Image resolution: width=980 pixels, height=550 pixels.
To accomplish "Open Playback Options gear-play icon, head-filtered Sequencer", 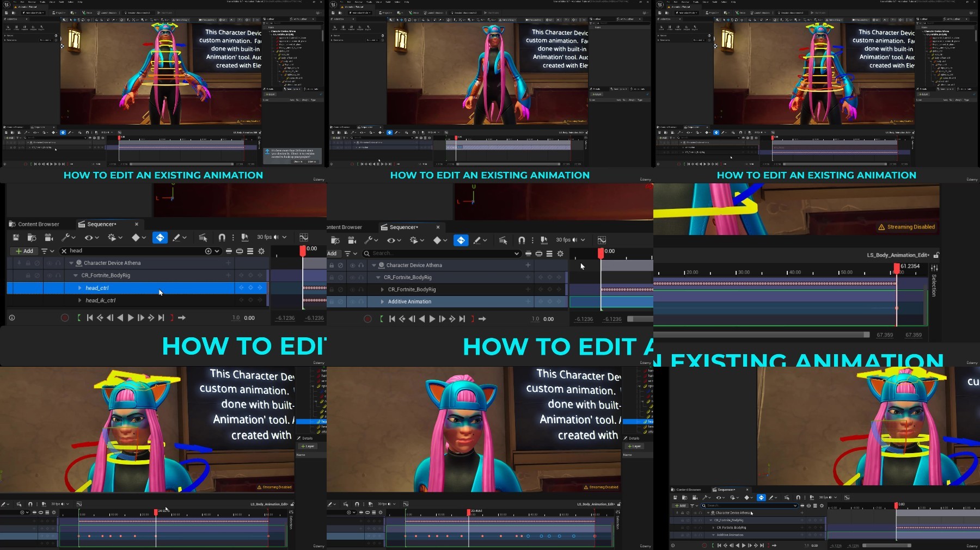I will tap(114, 237).
